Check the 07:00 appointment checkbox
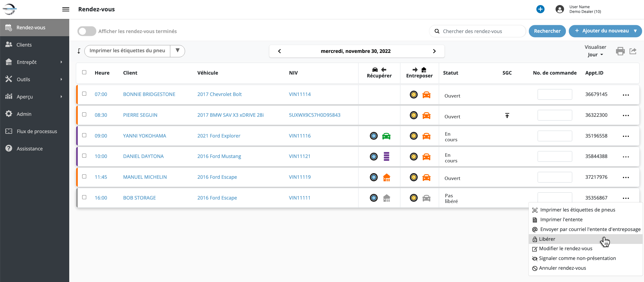 click(x=84, y=94)
